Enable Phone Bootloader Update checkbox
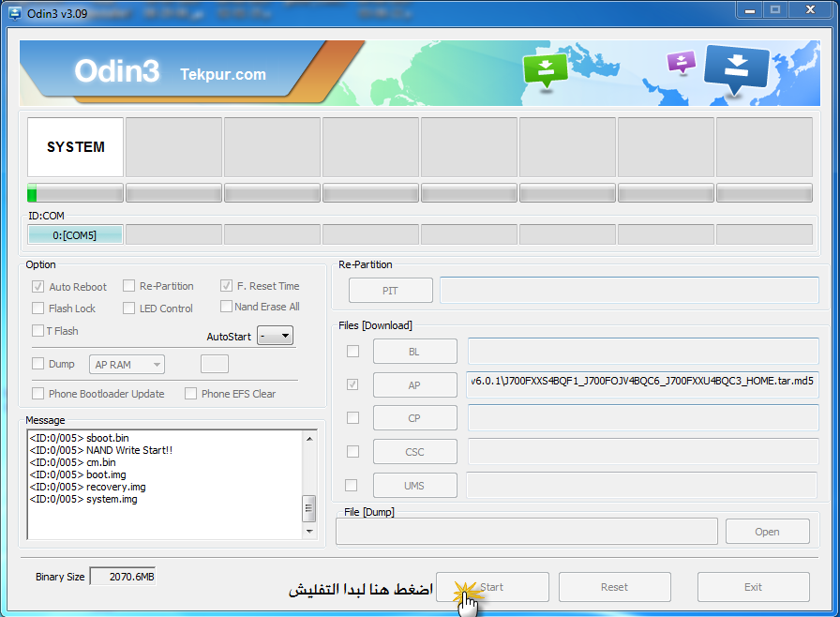 tap(37, 394)
